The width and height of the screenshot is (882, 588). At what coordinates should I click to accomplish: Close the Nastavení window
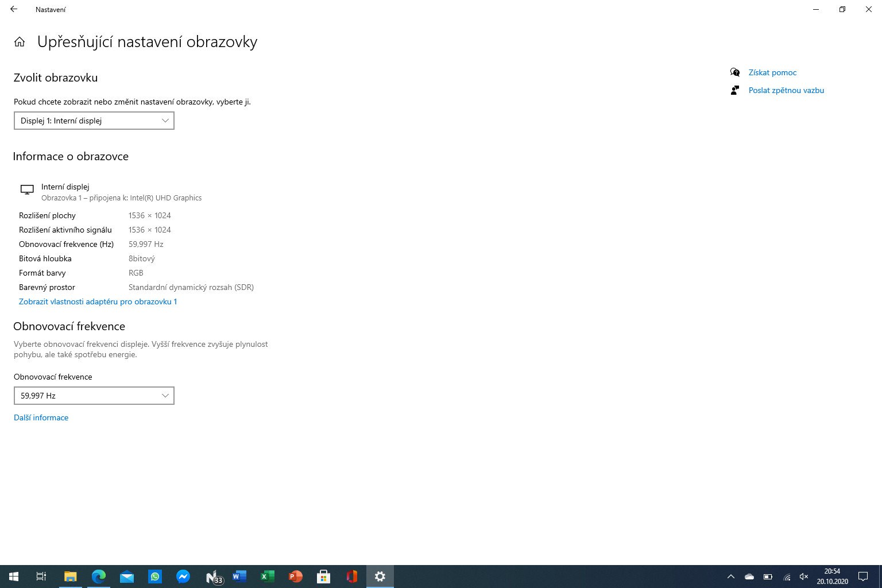pos(869,9)
